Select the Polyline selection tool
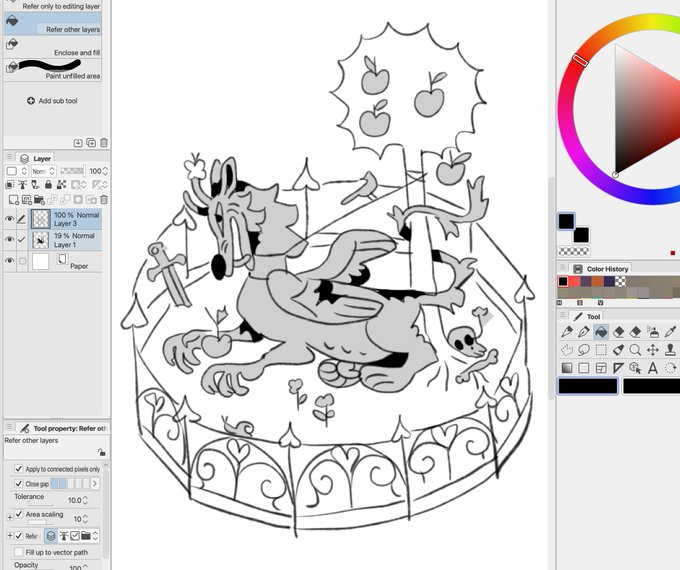 pyautogui.click(x=567, y=350)
